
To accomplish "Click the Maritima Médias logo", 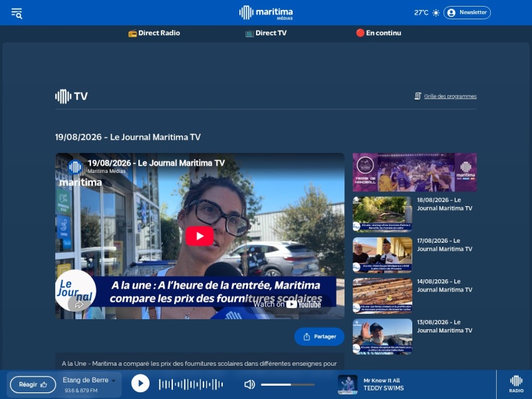I will tap(266, 13).
